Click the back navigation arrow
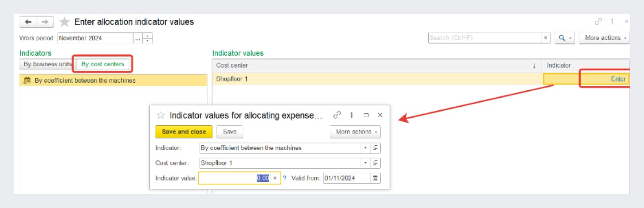 click(28, 22)
